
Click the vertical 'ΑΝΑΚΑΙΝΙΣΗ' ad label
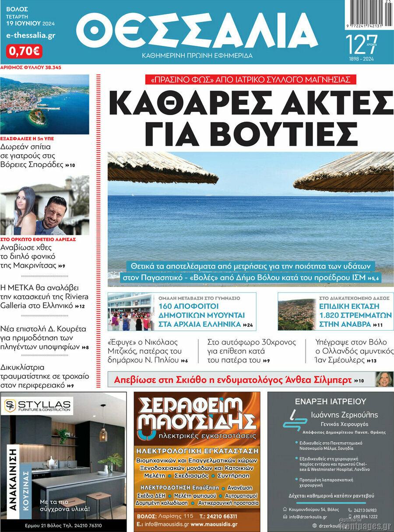[x=13, y=480]
